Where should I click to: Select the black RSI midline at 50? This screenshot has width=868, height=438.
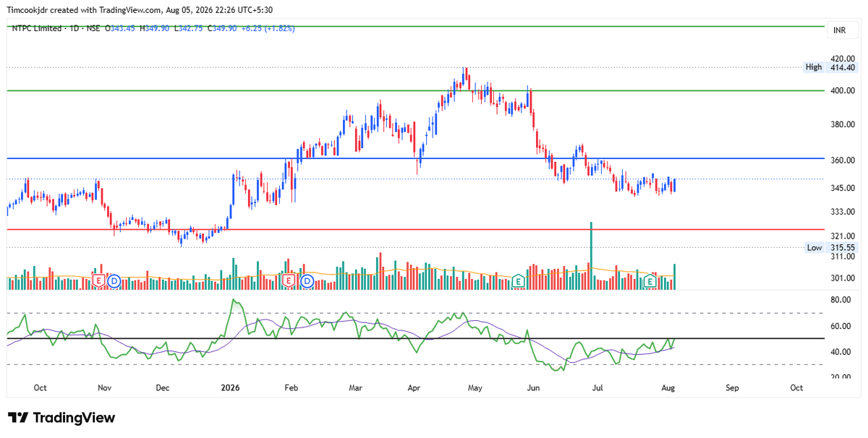[x=416, y=338]
